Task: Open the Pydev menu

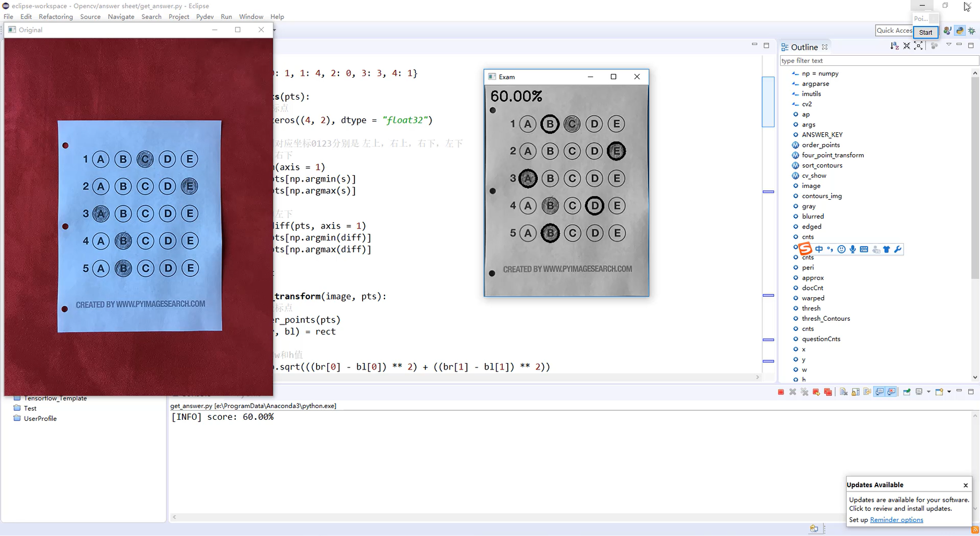Action: (205, 17)
